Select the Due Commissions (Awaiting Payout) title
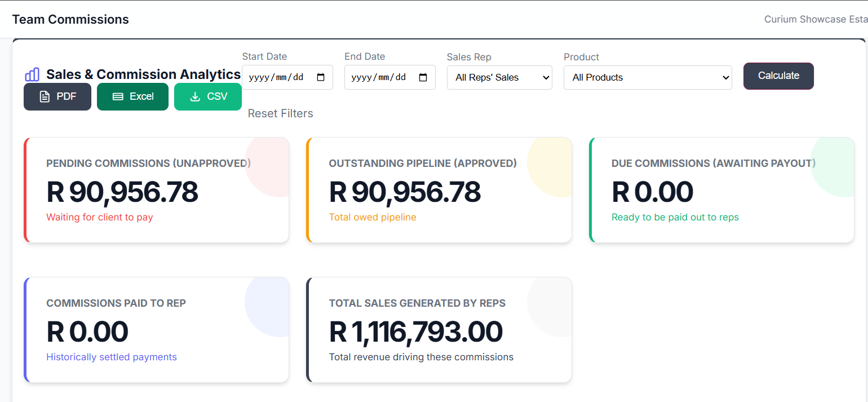 click(714, 164)
